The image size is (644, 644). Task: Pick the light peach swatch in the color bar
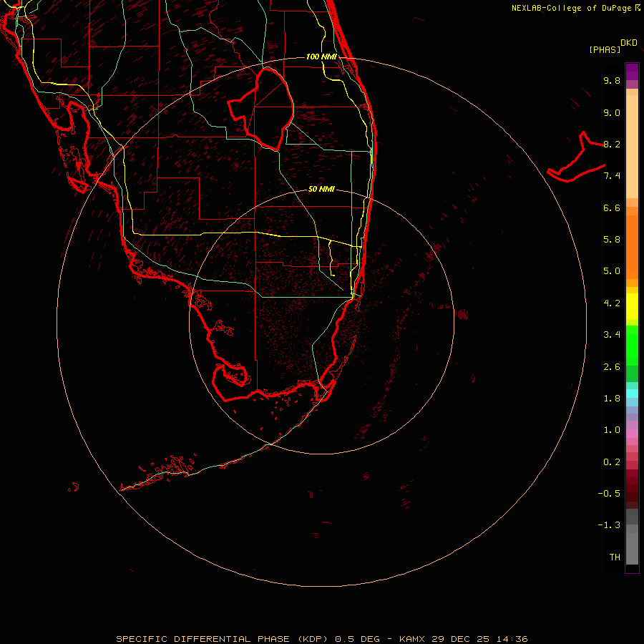tap(632, 147)
